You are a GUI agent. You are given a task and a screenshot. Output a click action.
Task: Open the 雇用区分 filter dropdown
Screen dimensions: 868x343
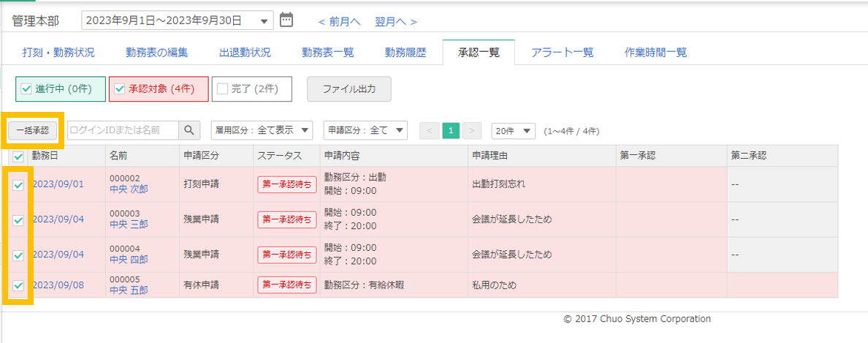tap(262, 130)
